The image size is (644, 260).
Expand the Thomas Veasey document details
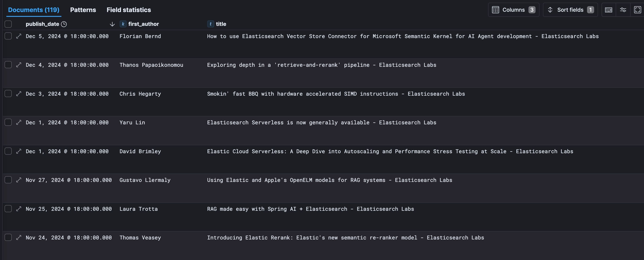(x=19, y=238)
